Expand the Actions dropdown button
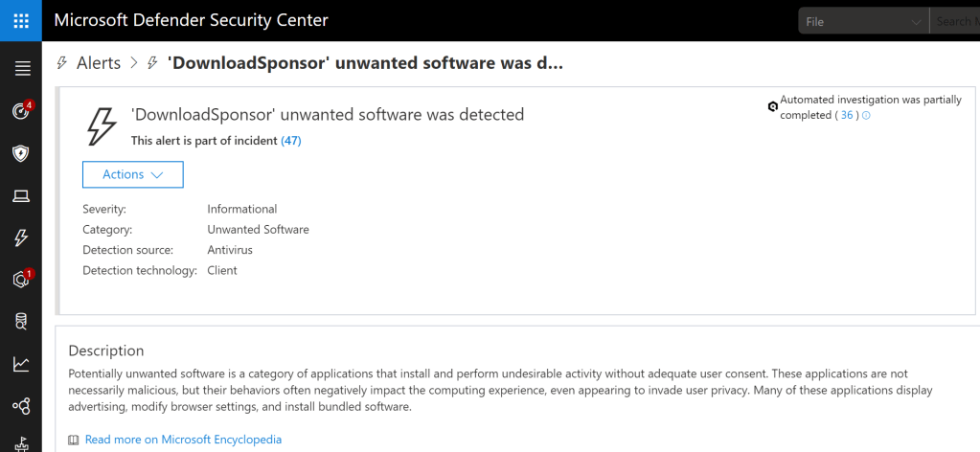980x452 pixels. tap(132, 174)
